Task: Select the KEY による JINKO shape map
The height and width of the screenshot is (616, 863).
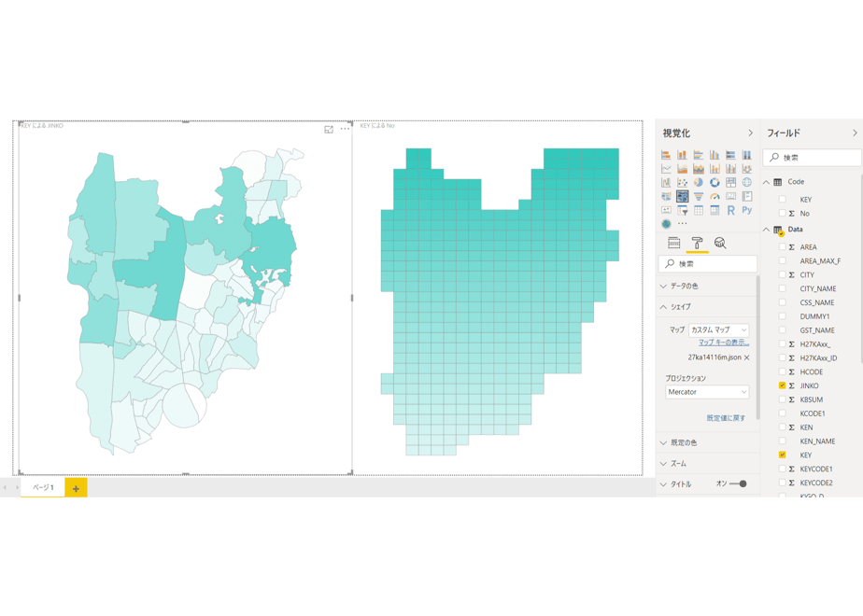Action: click(x=186, y=300)
